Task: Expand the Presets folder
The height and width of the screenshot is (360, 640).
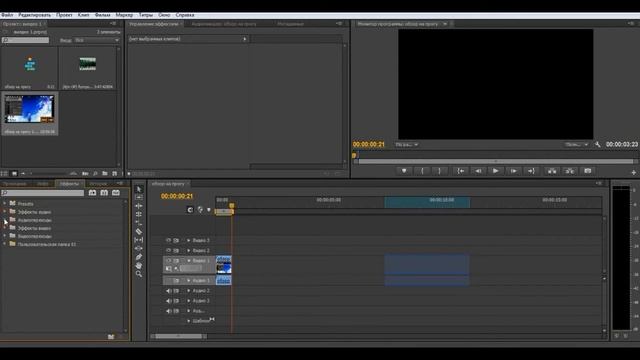Action: tap(4, 203)
